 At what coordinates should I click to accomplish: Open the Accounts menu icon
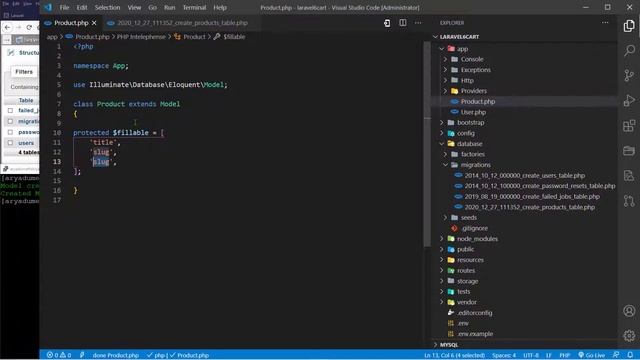point(629,311)
